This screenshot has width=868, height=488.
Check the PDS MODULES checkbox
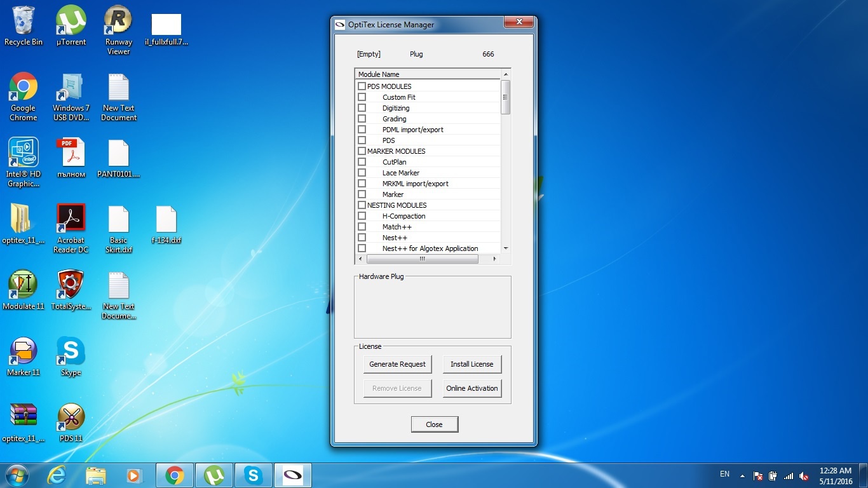coord(362,86)
